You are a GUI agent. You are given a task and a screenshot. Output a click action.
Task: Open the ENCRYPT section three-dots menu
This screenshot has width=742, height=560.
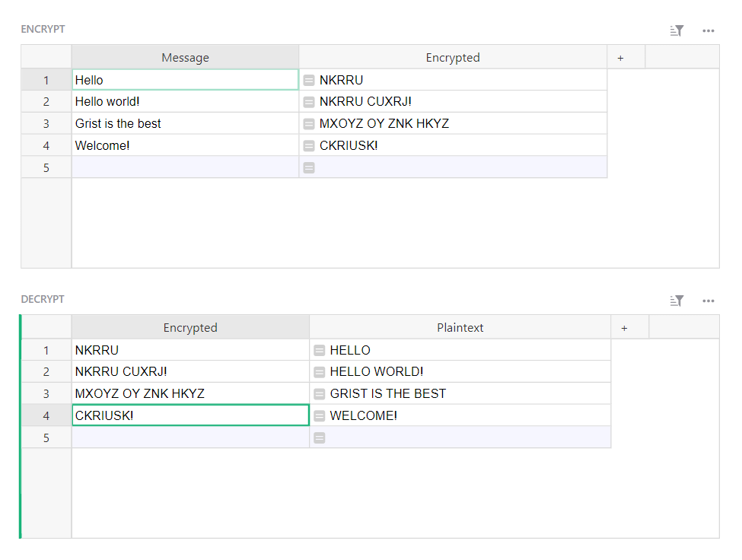(709, 31)
